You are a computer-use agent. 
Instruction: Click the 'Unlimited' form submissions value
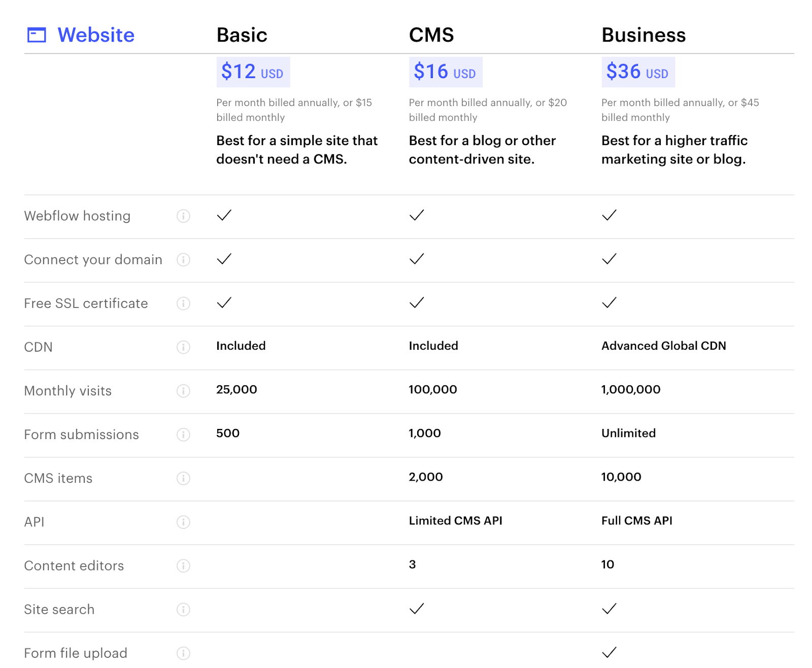tap(629, 433)
